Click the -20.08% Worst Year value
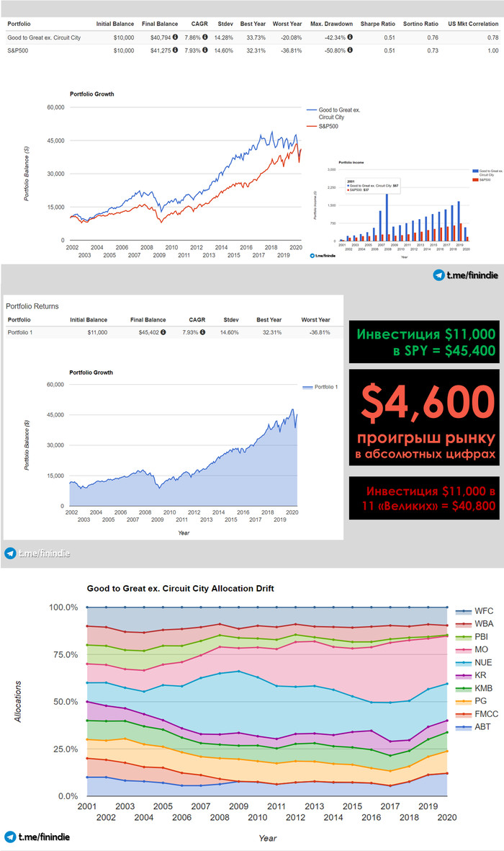 (292, 37)
